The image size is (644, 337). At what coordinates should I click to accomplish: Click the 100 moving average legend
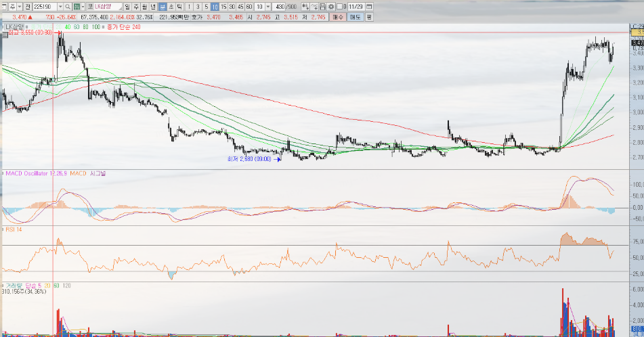(96, 26)
